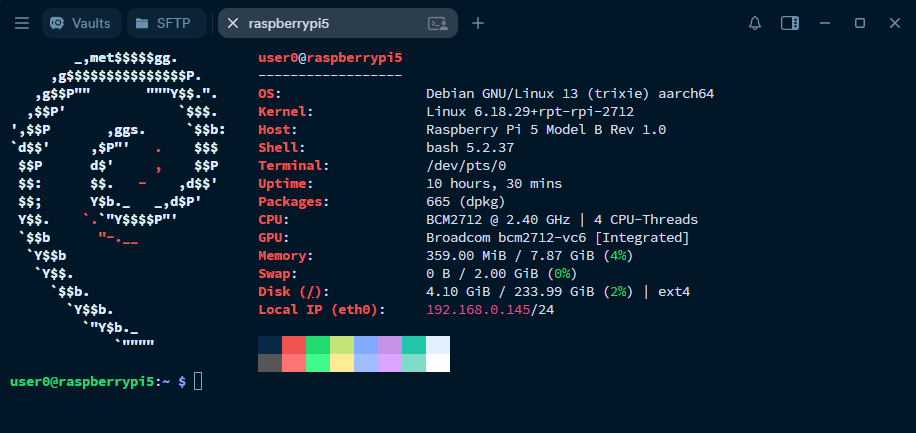Click the 'ext4' filesystem text
The image size is (916, 433).
tap(674, 292)
